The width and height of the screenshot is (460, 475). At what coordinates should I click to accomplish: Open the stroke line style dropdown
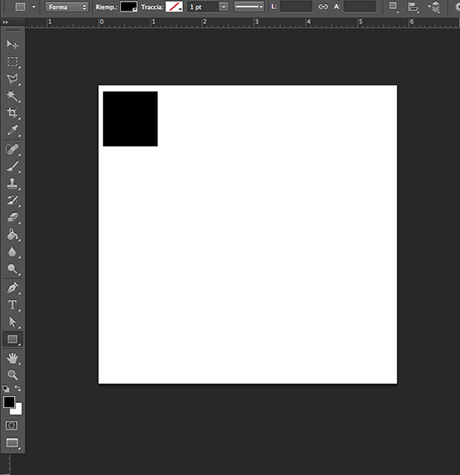coord(249,7)
